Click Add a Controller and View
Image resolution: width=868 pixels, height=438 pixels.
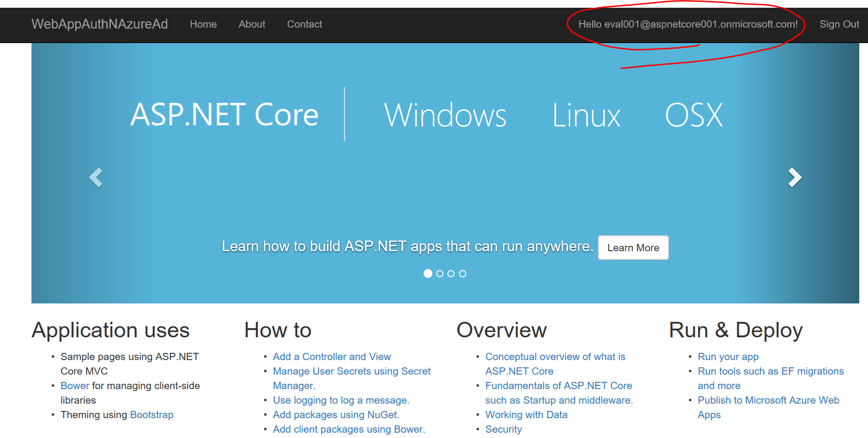coord(332,357)
